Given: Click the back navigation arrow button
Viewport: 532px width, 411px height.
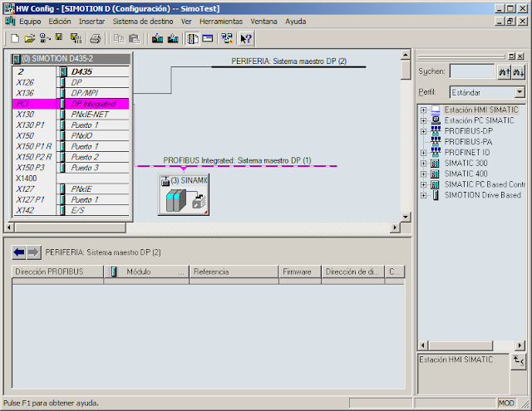Looking at the screenshot, I should click(x=19, y=252).
